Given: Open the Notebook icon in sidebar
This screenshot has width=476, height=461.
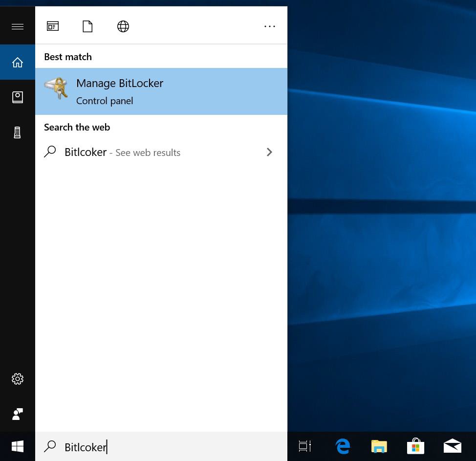Looking at the screenshot, I should pos(17,97).
